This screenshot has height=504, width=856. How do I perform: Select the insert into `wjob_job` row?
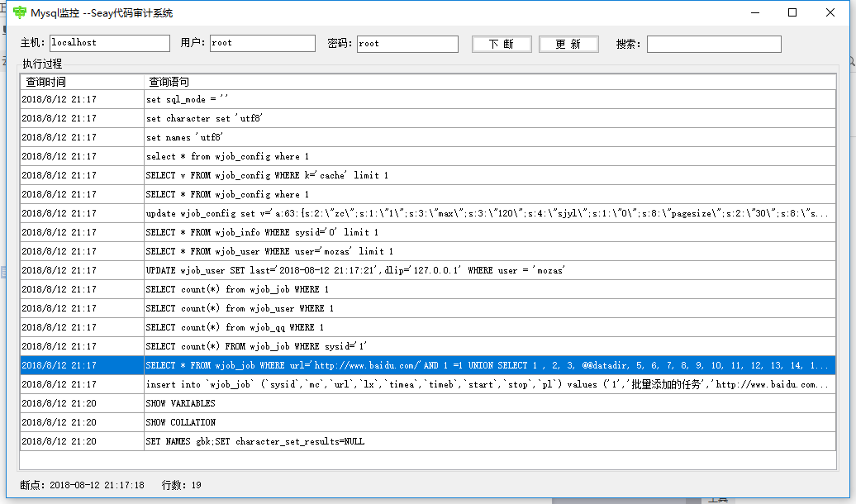tap(428, 384)
